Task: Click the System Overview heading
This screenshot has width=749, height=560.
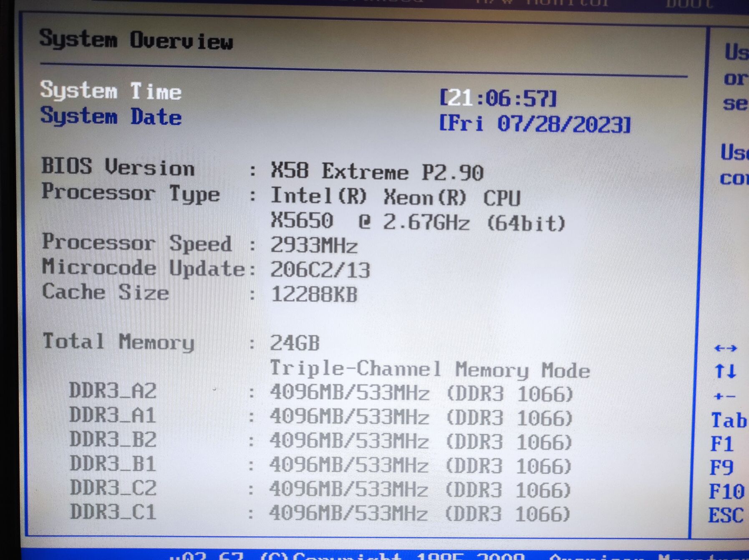Action: coord(136,40)
